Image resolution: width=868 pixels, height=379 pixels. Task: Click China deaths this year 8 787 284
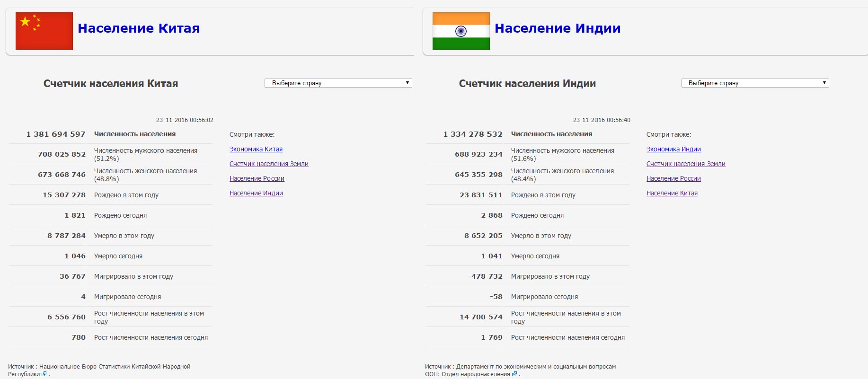(x=66, y=236)
